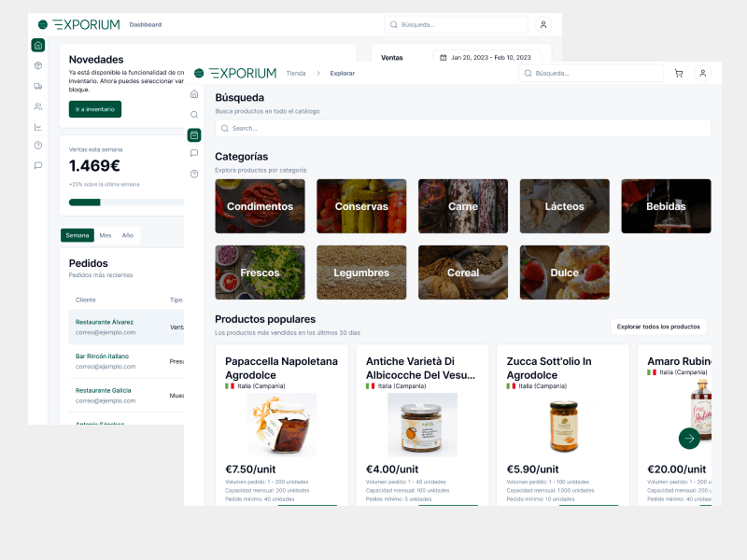This screenshot has width=747, height=560.
Task: Open the Frescos category
Action: (261, 273)
